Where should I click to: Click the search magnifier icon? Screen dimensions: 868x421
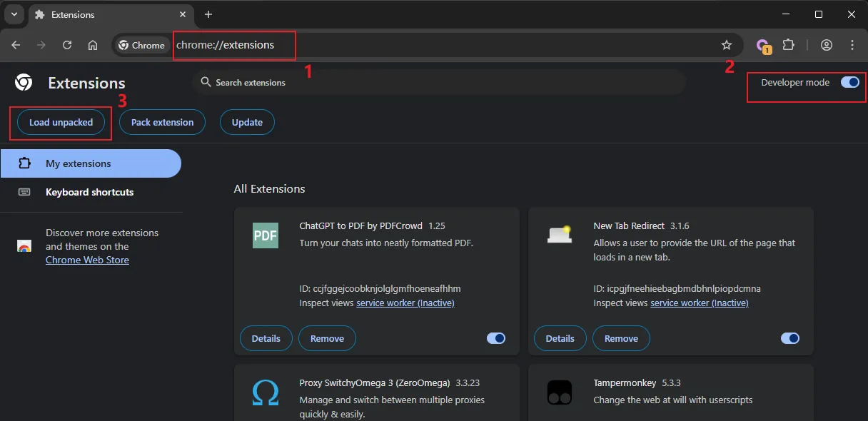[x=206, y=82]
